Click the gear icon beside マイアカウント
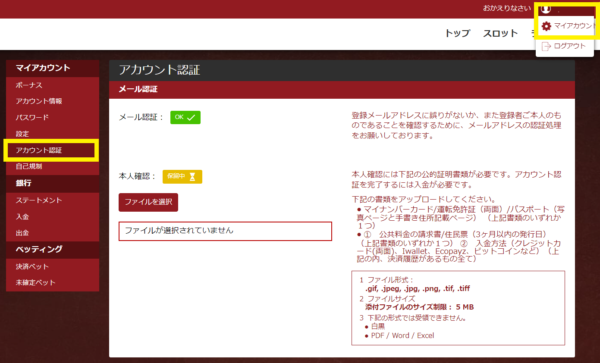This screenshot has width=600, height=363. [x=546, y=26]
